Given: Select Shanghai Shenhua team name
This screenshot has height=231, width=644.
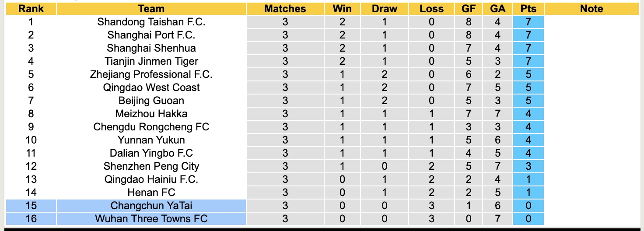Looking at the screenshot, I should point(151,48).
